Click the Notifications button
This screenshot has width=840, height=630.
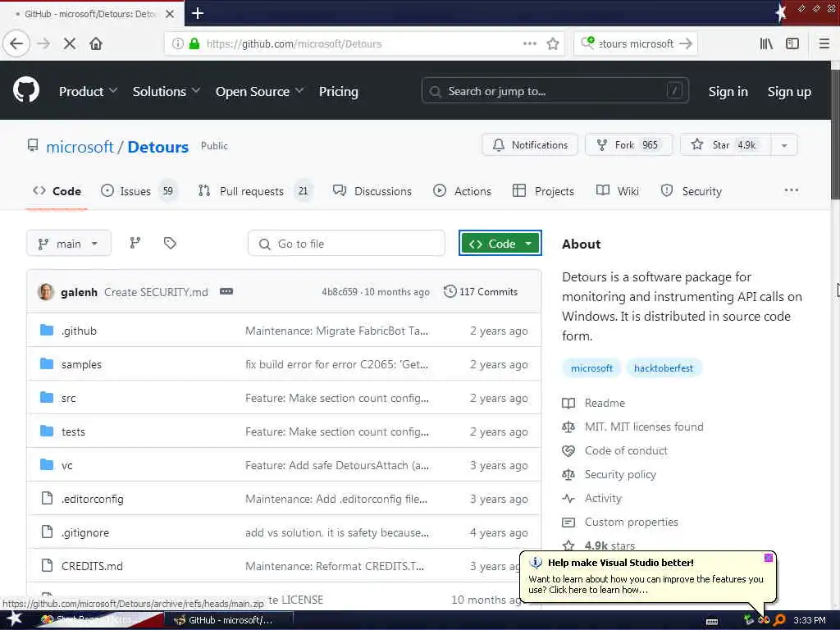pyautogui.click(x=530, y=144)
